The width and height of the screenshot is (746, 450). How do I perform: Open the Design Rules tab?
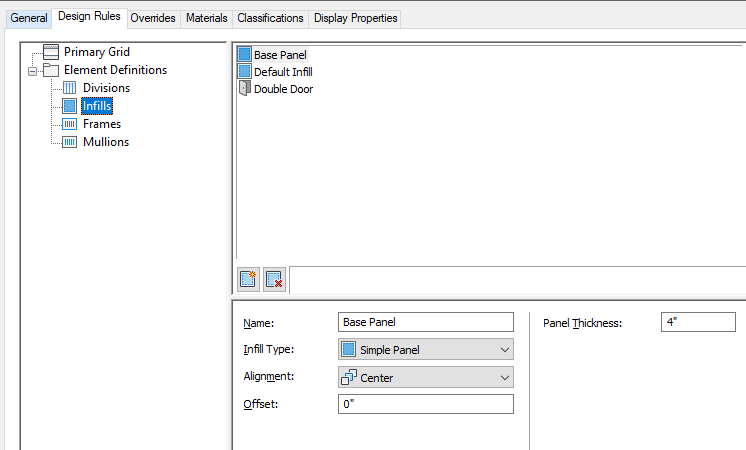(89, 17)
